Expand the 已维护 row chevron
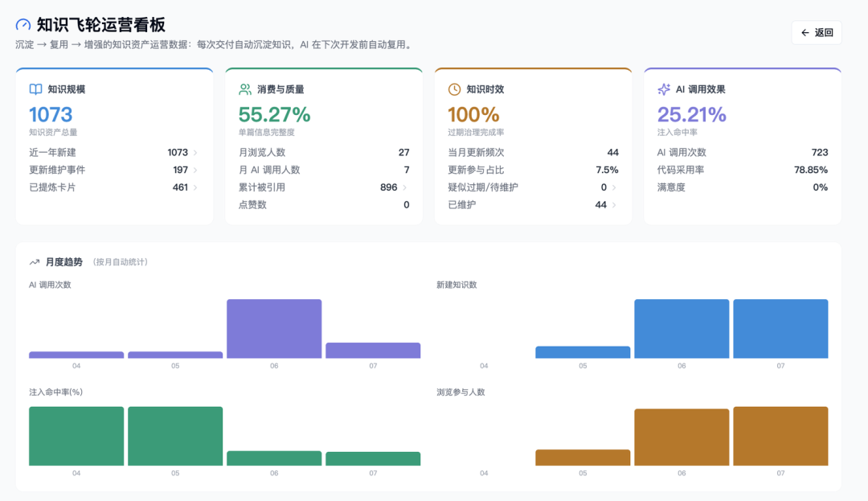 tap(614, 205)
